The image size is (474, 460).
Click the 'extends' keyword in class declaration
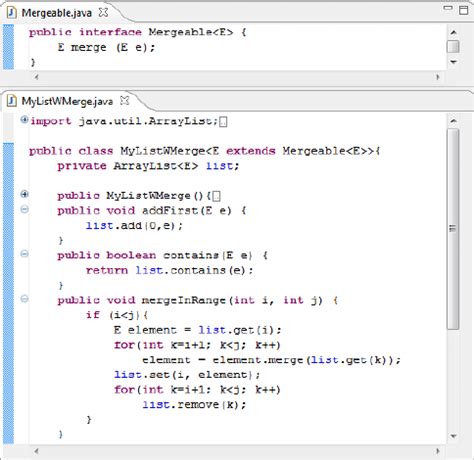(251, 151)
